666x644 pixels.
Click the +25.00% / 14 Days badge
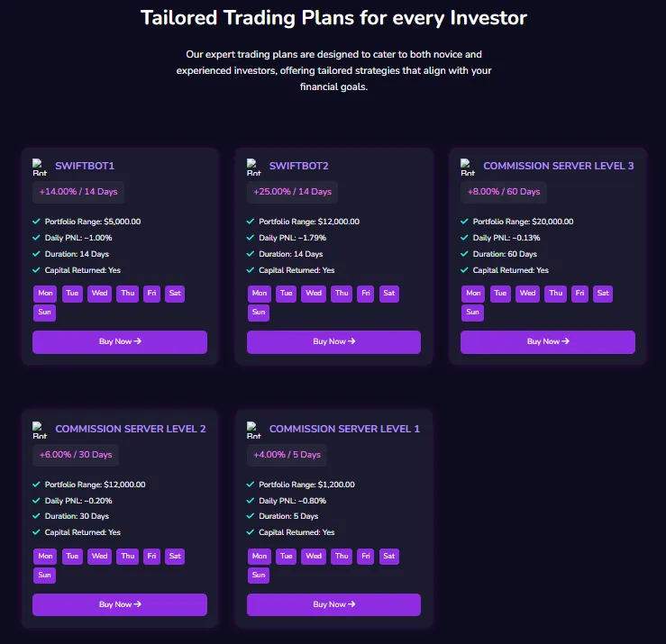coord(292,192)
